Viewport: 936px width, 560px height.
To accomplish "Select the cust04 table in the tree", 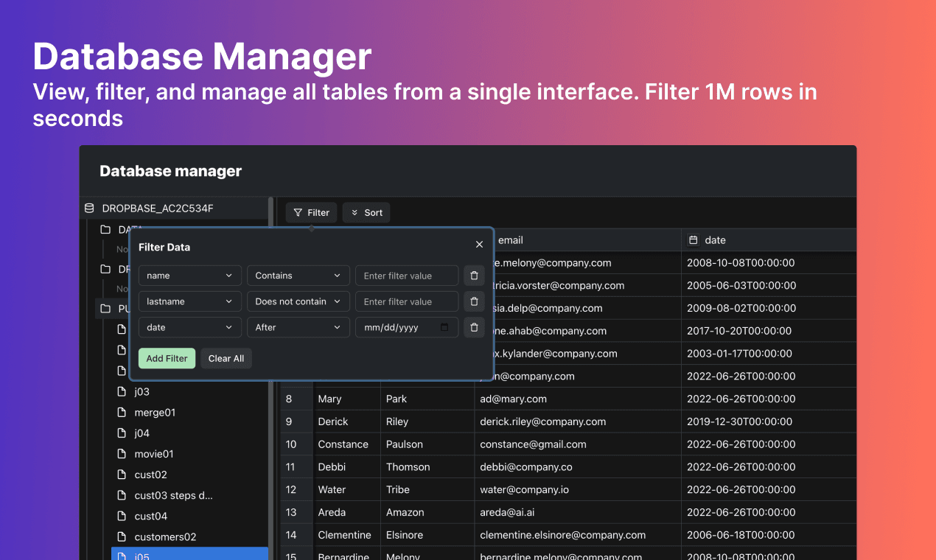I will (189, 516).
